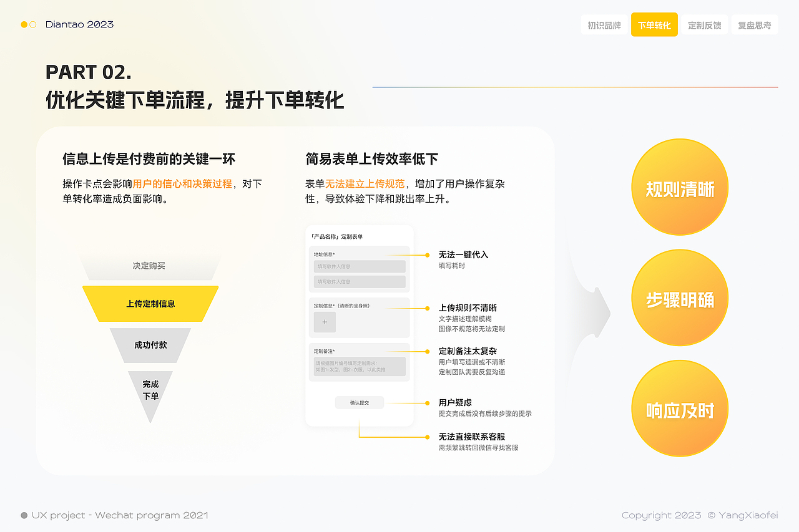Click the PART 02. title
Image resolution: width=799 pixels, height=532 pixels.
(89, 72)
